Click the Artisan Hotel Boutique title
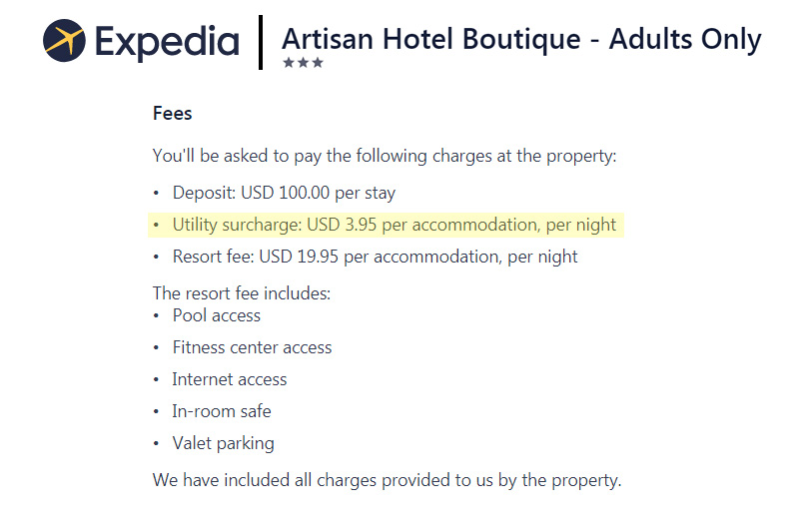799x532 pixels. 521,41
